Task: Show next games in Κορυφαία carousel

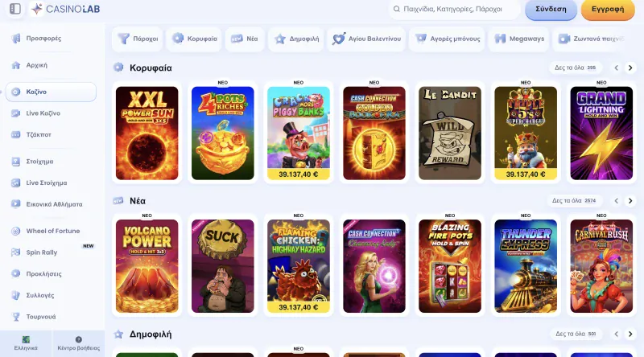Action: pos(630,68)
